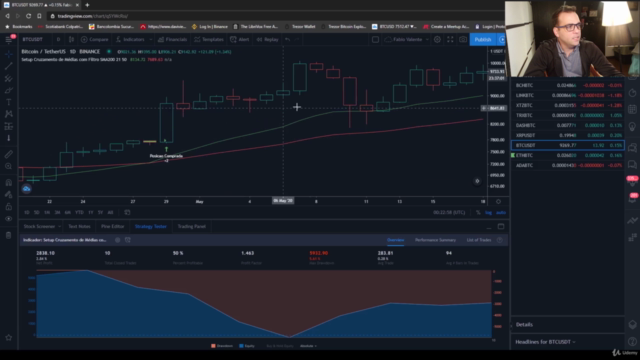Expand the Stock Screener dropdown arrow

coord(59,227)
